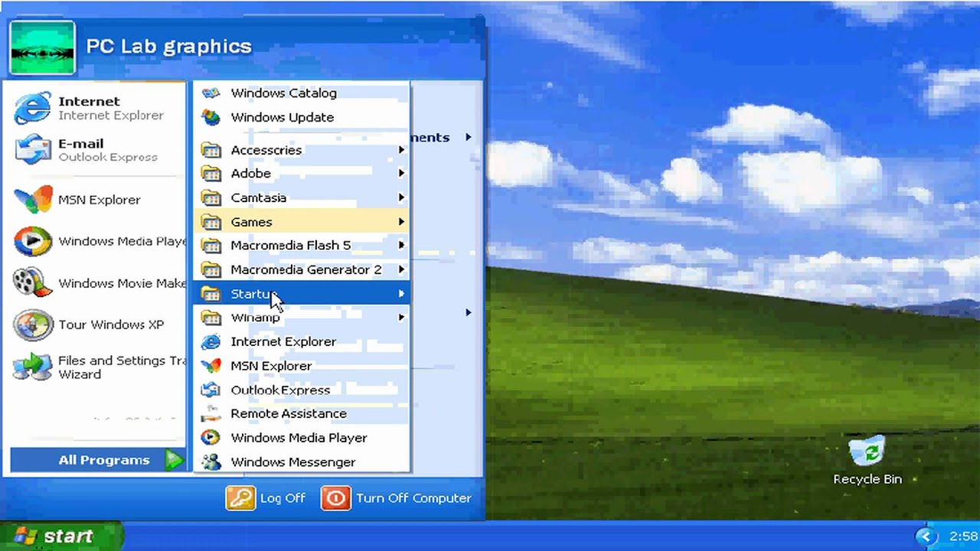Open Windows Messenger menu entry
The image size is (980, 551).
tap(302, 461)
